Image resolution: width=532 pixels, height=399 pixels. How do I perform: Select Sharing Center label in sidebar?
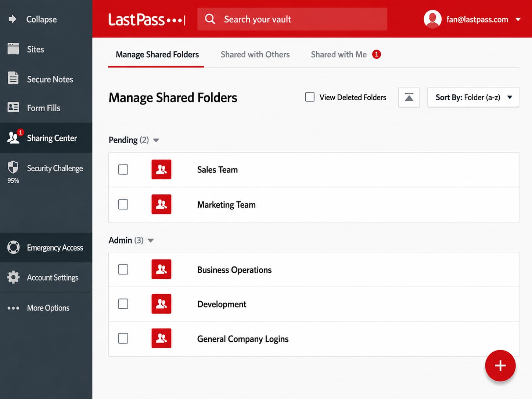coord(52,138)
